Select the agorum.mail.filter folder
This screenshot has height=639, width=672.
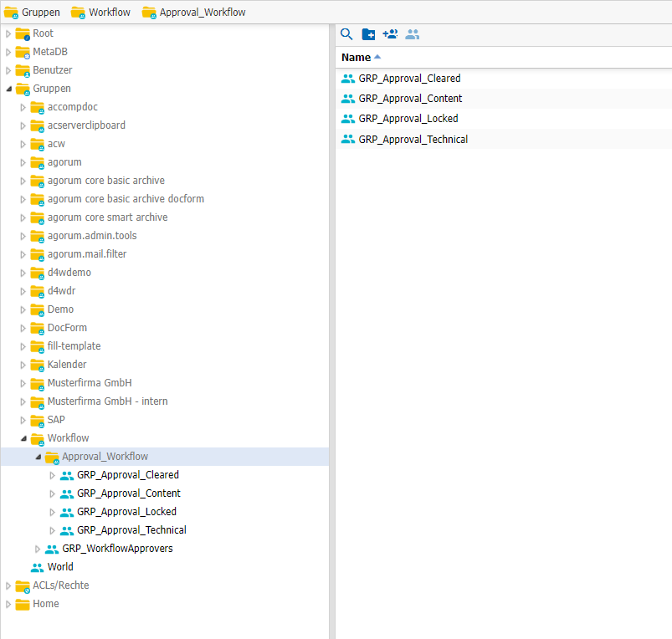[x=87, y=254]
